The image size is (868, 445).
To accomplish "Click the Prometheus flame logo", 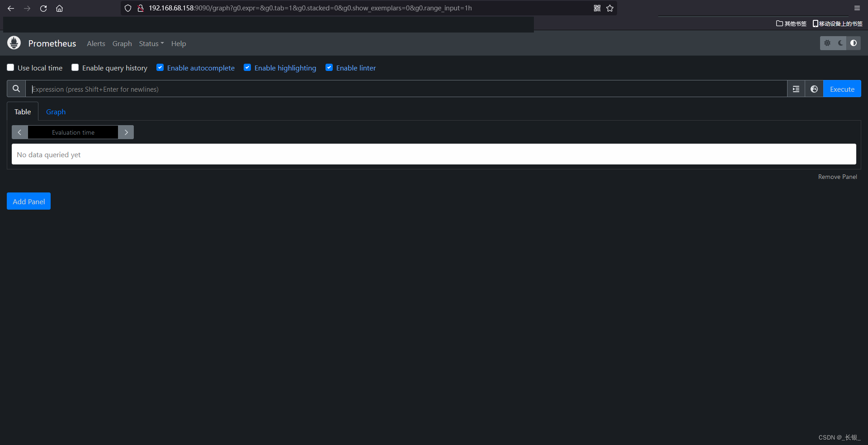I will coord(14,43).
